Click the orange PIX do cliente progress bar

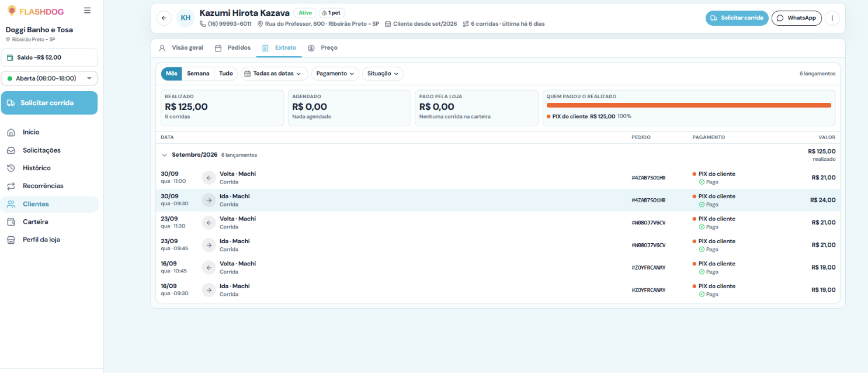pos(689,105)
